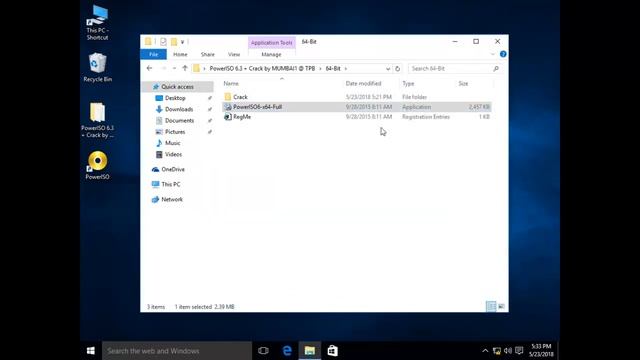Select the Crack folder in the file list
The height and width of the screenshot is (360, 640).
240,97
